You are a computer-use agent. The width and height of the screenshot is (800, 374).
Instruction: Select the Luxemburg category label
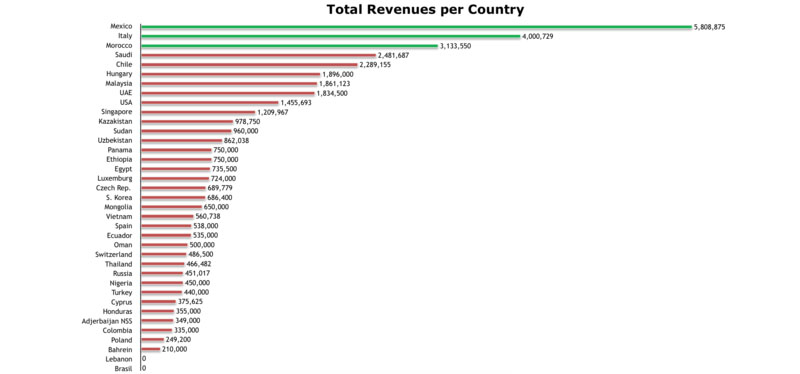coord(115,179)
